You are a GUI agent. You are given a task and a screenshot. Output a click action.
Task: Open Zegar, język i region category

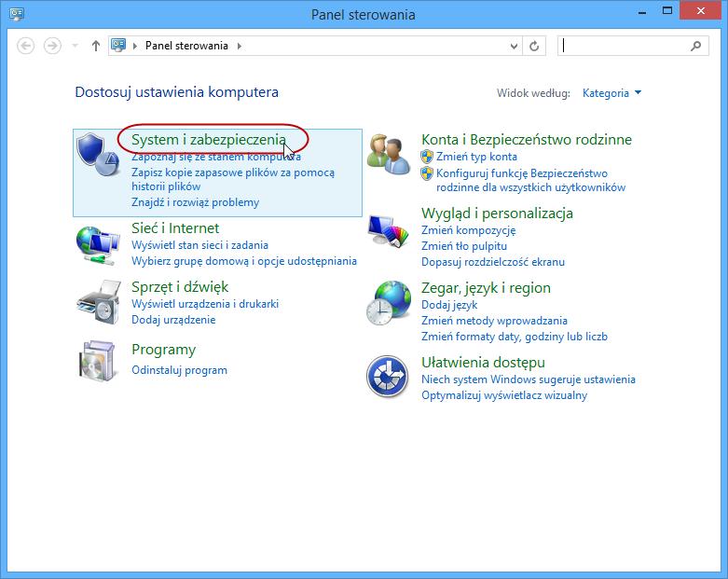click(486, 288)
